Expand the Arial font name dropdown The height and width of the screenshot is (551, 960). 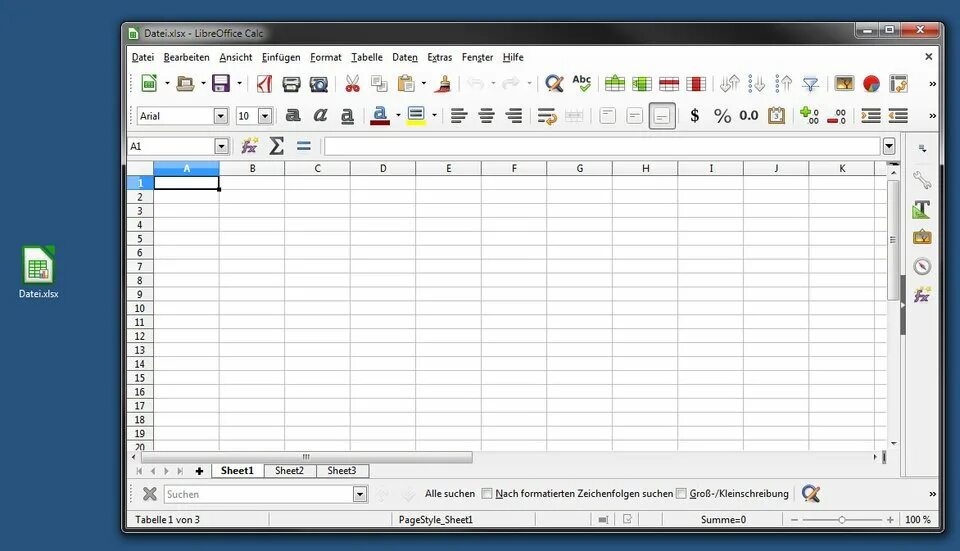[220, 116]
